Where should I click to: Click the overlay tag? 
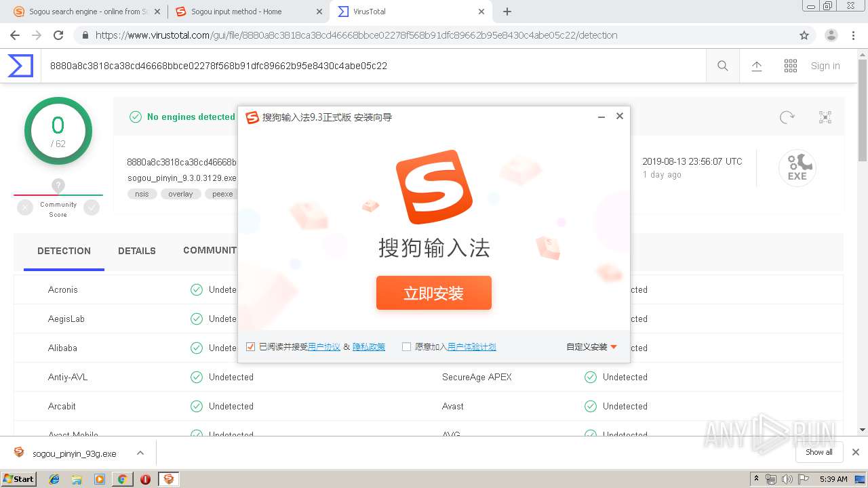point(180,194)
